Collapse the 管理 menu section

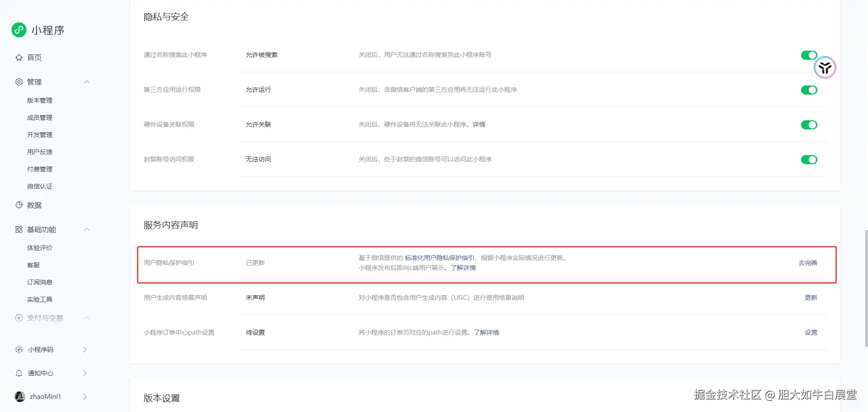tap(87, 82)
